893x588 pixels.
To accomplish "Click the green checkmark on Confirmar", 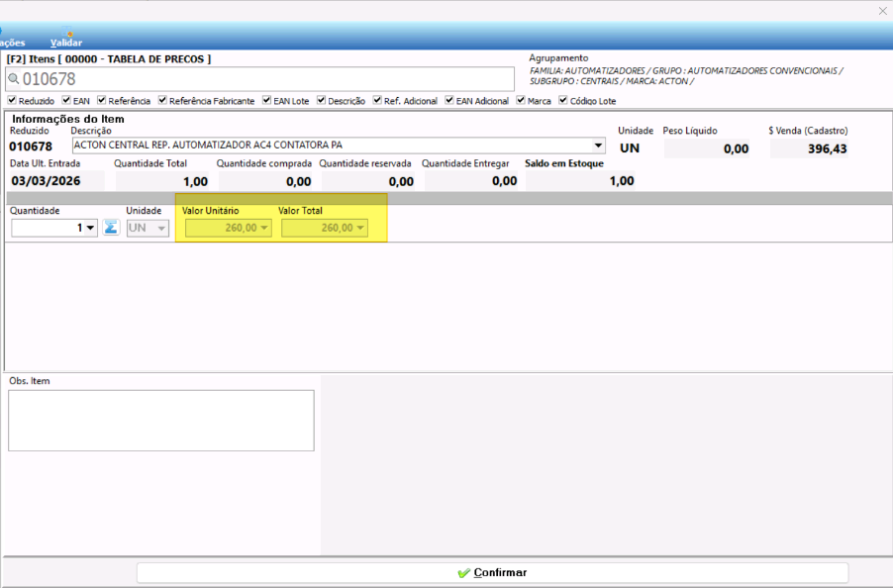I will pyautogui.click(x=464, y=573).
